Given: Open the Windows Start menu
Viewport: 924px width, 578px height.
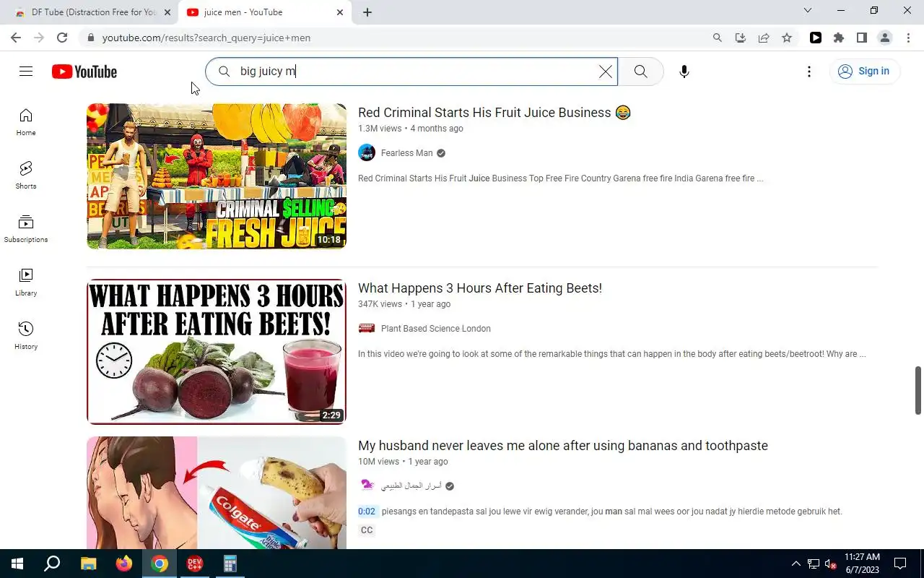Looking at the screenshot, I should (17, 564).
